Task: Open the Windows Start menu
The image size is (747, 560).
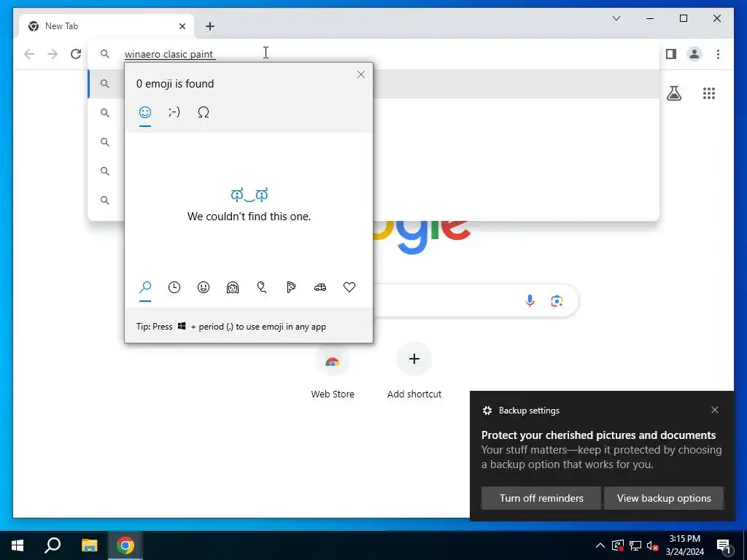Action: 18,545
